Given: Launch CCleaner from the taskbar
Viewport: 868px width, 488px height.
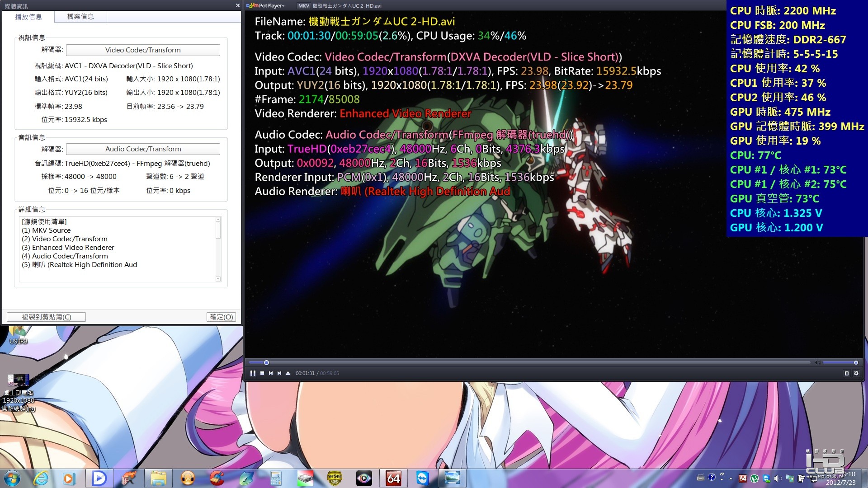Looking at the screenshot, I should click(x=217, y=478).
